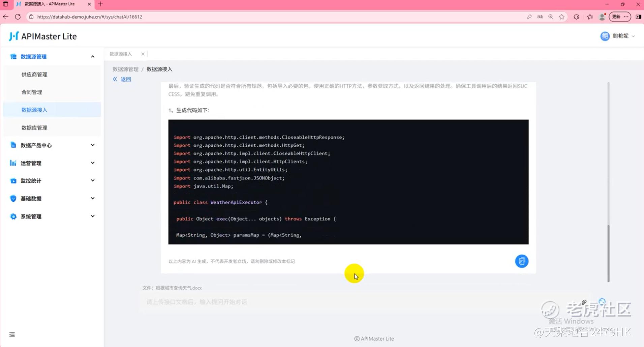Click the 数据产品中心 sidebar icon

pos(13,145)
